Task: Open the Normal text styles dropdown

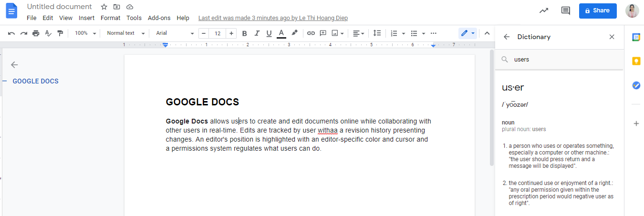Action: [x=125, y=33]
